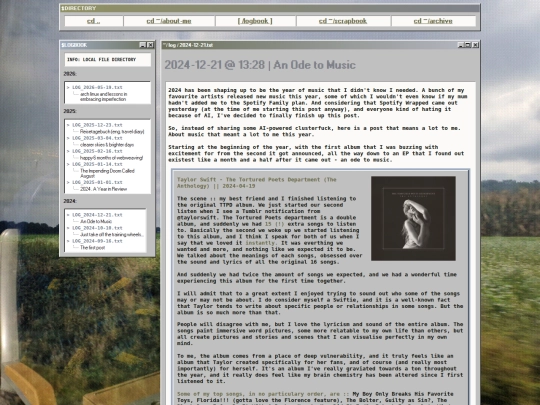Click 'The first post' description
This screenshot has width=540, height=405.
click(92, 248)
